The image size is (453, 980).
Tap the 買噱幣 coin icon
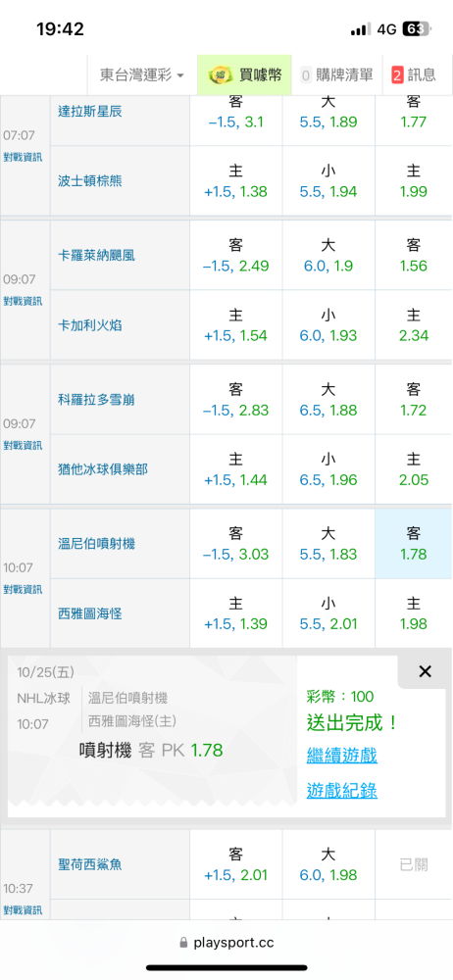[x=219, y=75]
